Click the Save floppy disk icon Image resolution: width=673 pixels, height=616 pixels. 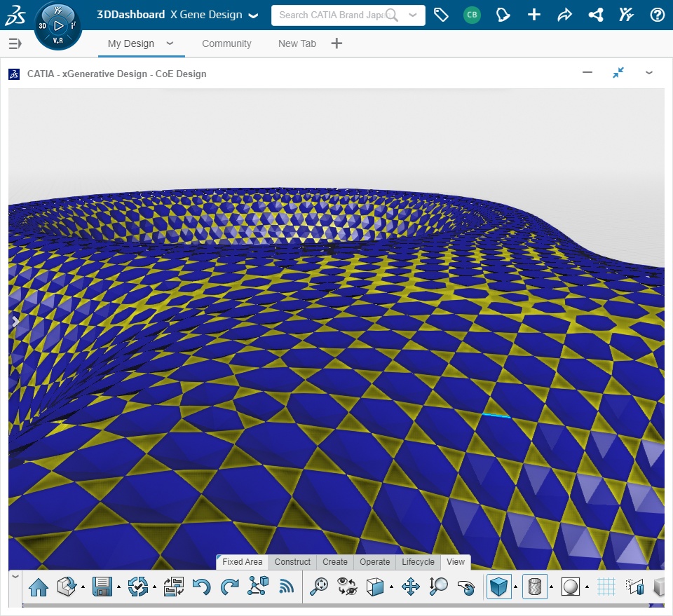(x=102, y=587)
